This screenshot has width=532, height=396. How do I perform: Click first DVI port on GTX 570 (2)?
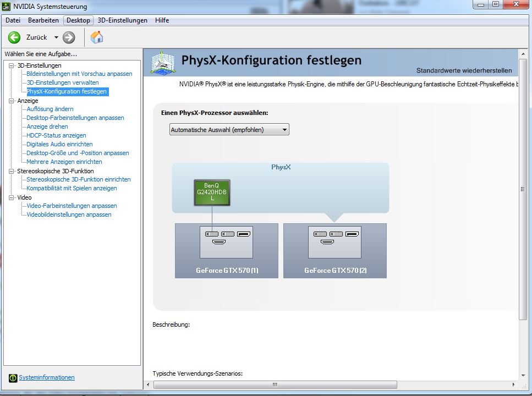tap(320, 234)
